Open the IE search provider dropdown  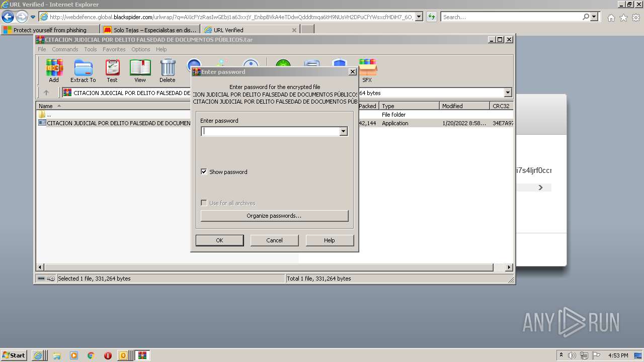(595, 17)
